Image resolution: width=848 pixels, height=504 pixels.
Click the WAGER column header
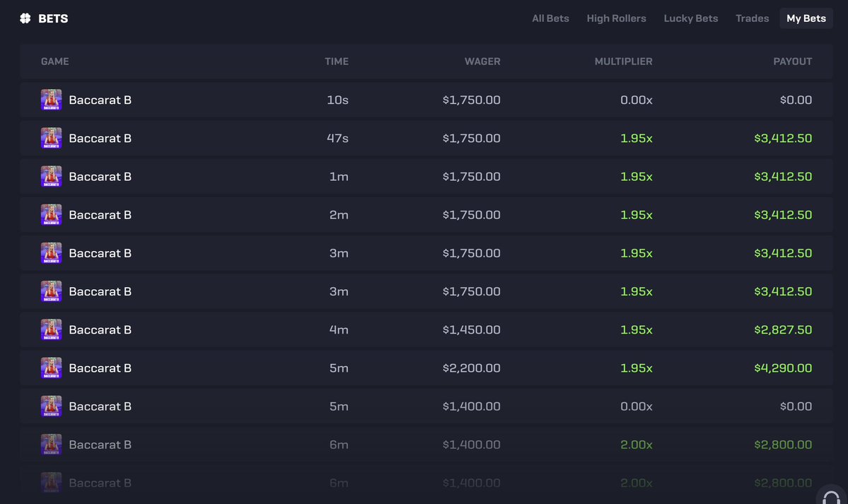pos(482,61)
